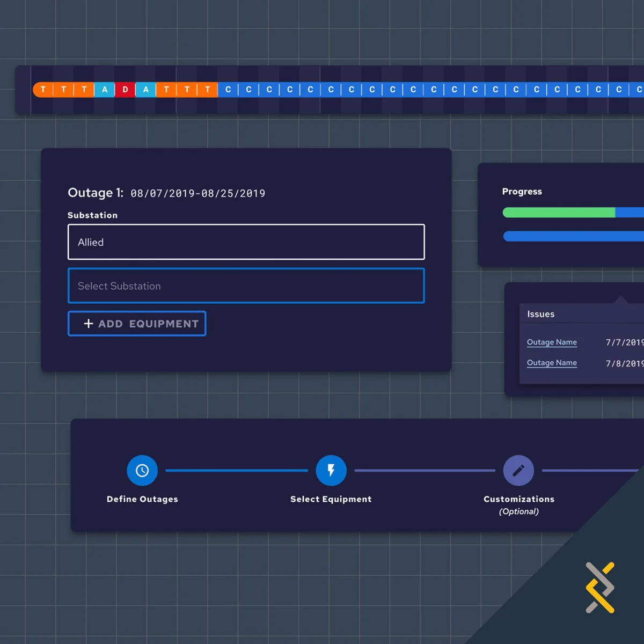Image resolution: width=644 pixels, height=644 pixels.
Task: Click the Define Outages clock icon
Action: point(142,471)
